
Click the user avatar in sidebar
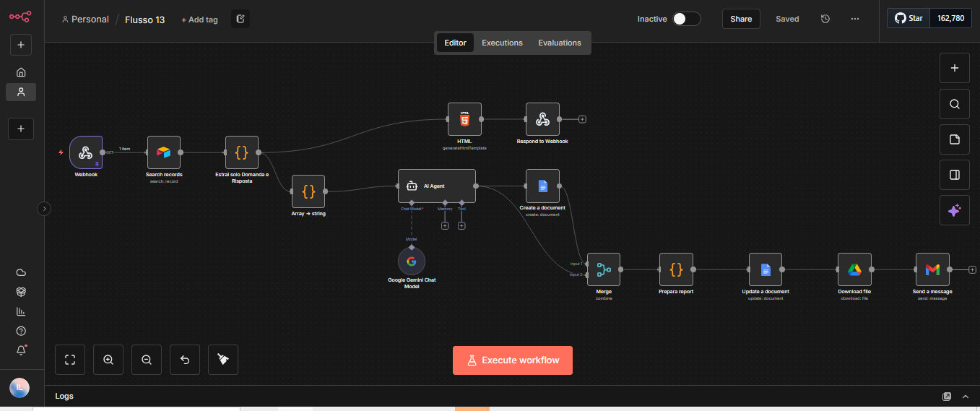tap(19, 388)
